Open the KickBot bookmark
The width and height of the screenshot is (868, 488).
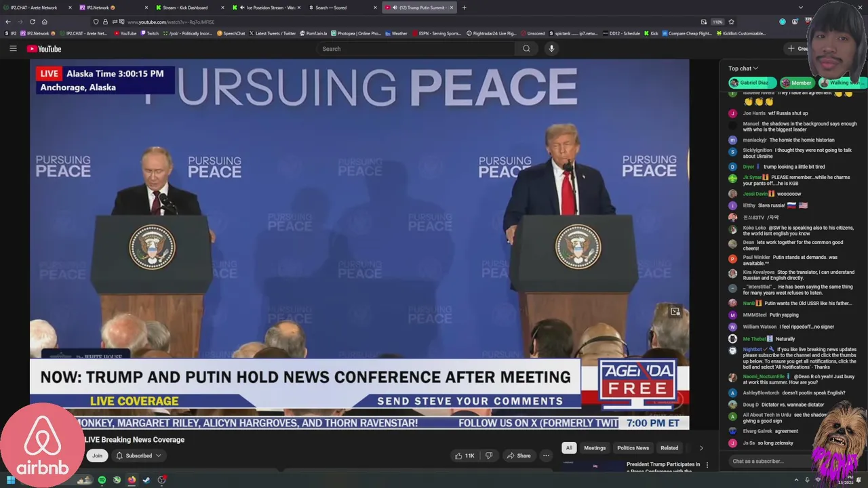pyautogui.click(x=741, y=33)
